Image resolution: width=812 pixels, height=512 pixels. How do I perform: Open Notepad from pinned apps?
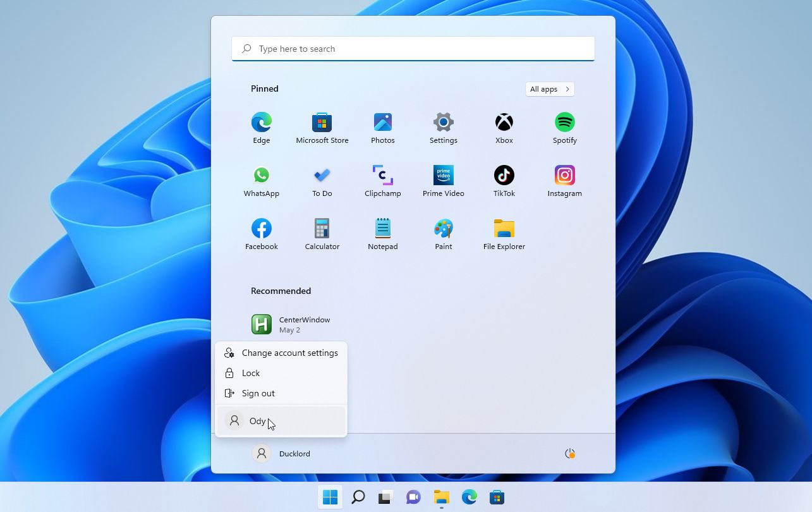click(383, 235)
